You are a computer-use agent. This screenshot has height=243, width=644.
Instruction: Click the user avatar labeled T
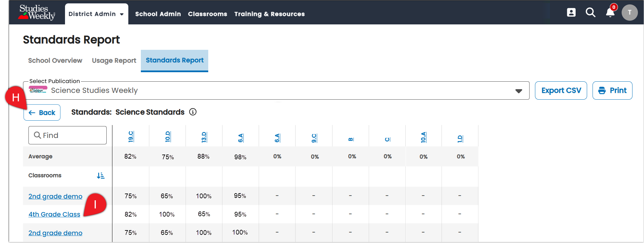click(x=629, y=13)
